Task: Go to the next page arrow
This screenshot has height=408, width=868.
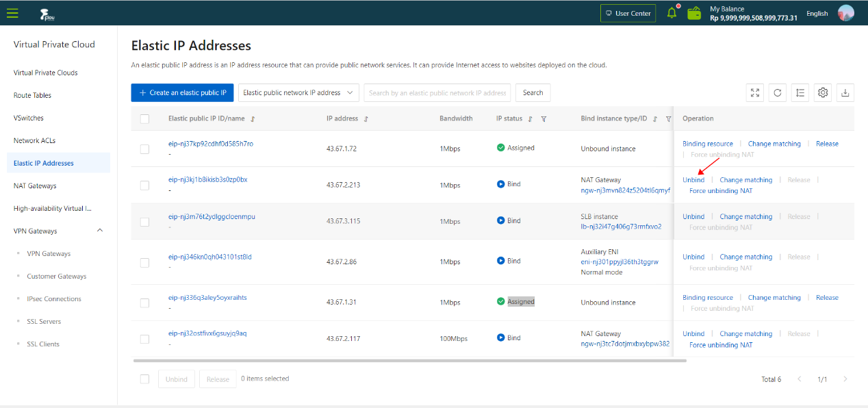Action: point(845,379)
